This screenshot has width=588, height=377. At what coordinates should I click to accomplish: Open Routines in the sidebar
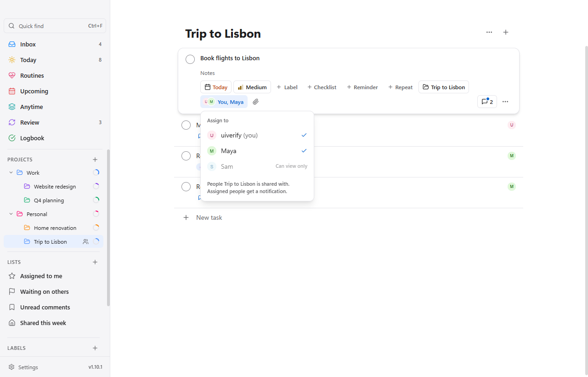55,75
